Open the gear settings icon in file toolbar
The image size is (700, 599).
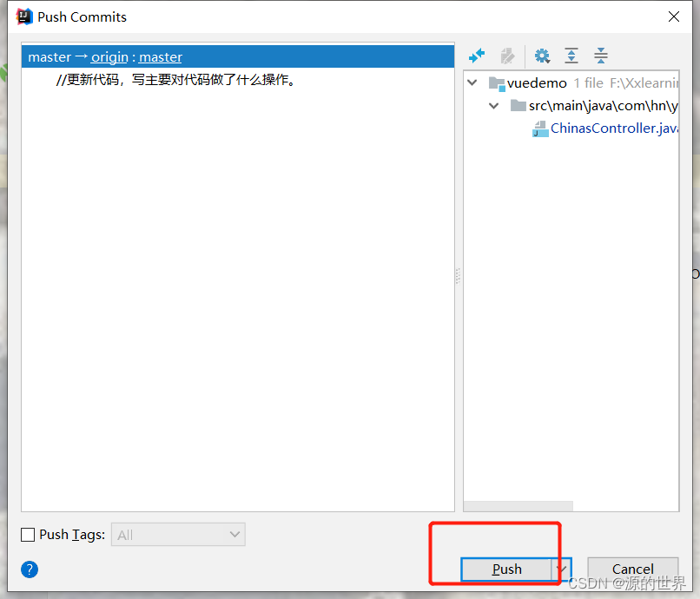[x=542, y=56]
